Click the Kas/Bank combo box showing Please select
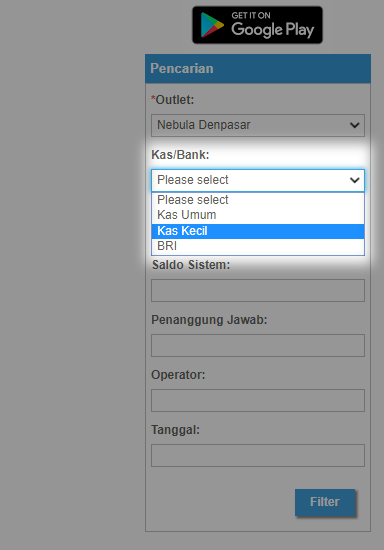384x550 pixels. coord(258,180)
